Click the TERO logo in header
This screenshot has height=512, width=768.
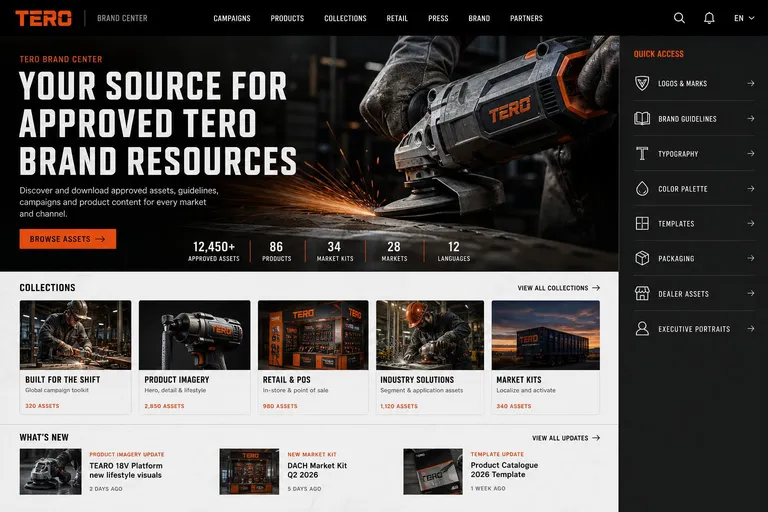[44, 18]
